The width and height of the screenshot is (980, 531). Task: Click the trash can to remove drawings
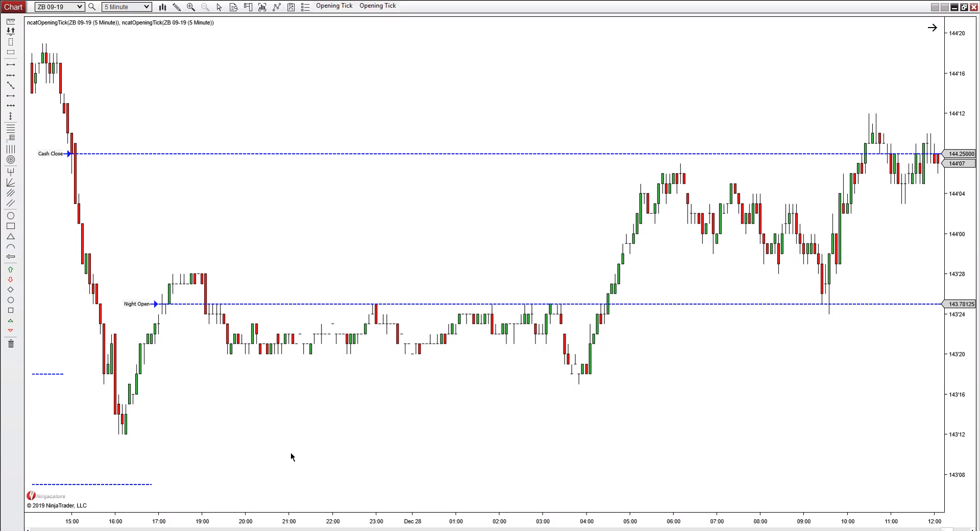coord(11,344)
